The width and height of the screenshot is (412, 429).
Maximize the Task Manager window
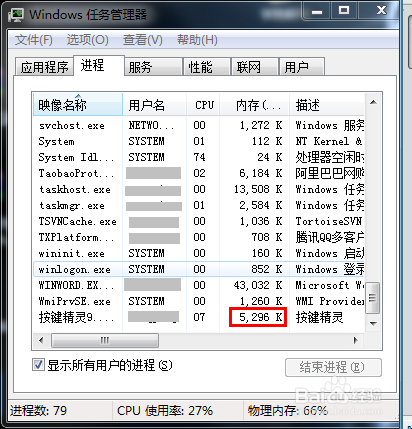(344, 11)
